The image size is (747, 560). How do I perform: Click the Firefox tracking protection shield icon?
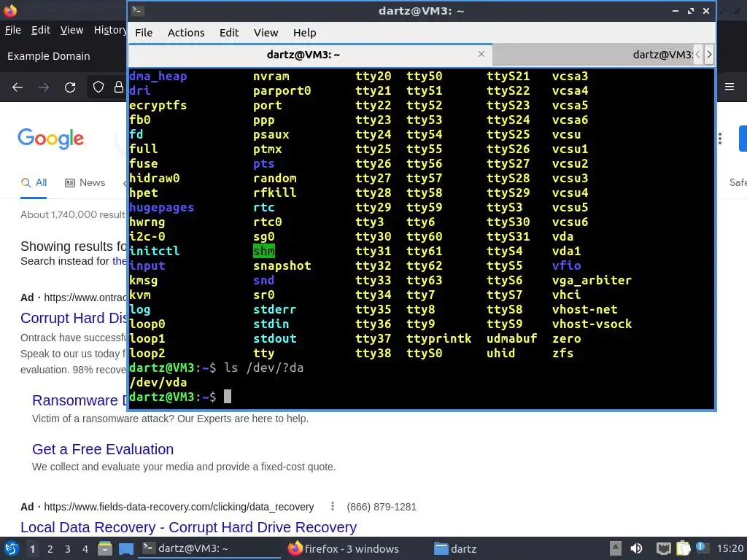pos(98,87)
